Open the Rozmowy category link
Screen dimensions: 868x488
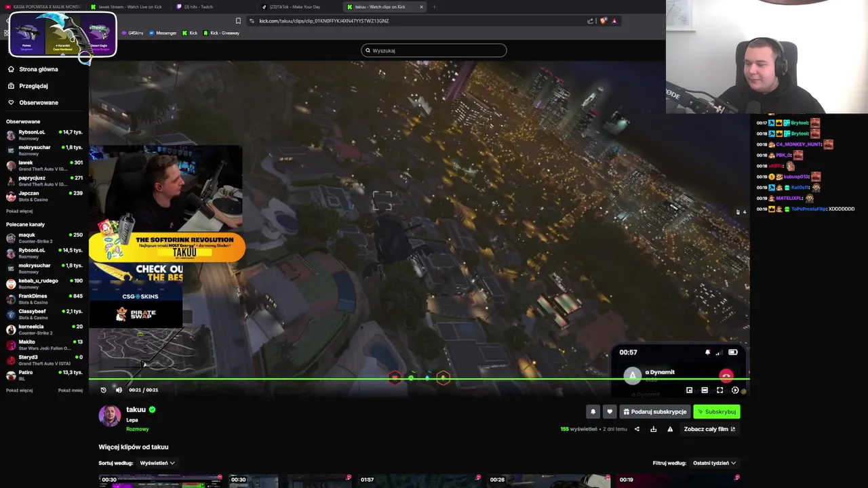click(x=138, y=429)
